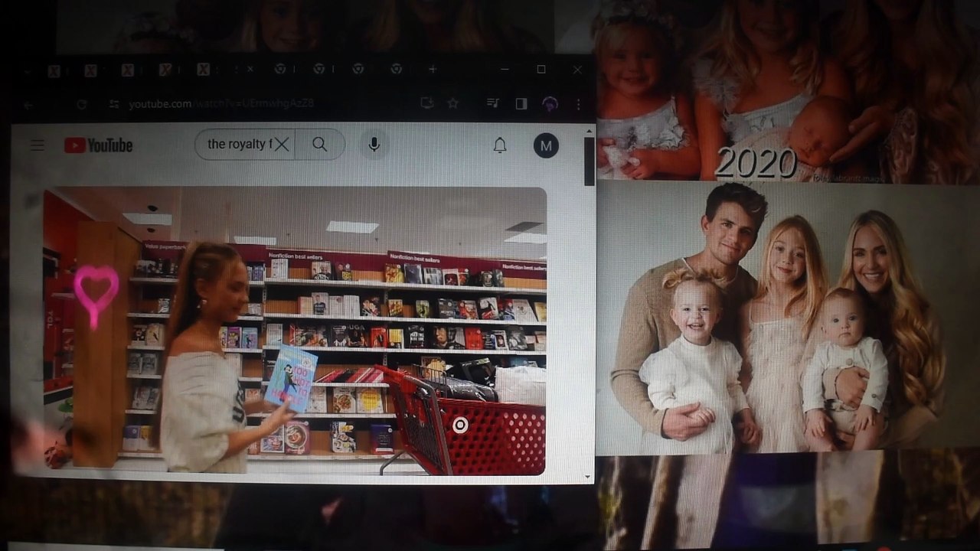Click the install icon in the address bar
Viewport: 980px width, 551px height.
click(426, 103)
